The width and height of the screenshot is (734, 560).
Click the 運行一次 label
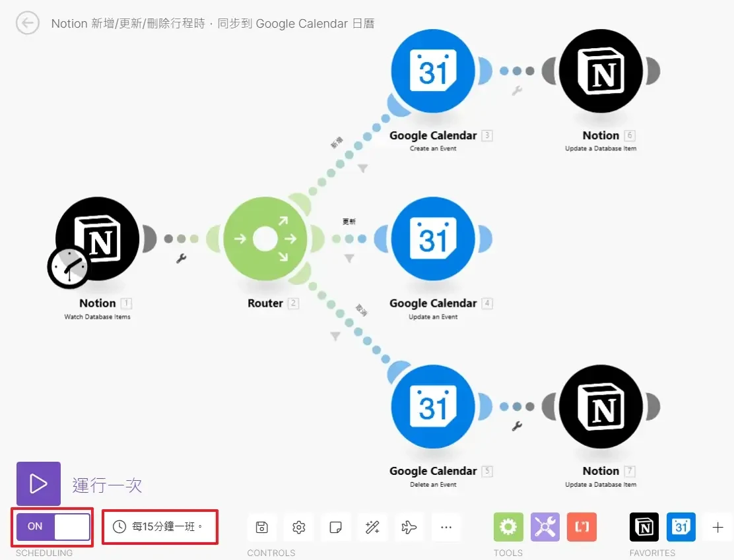(107, 485)
